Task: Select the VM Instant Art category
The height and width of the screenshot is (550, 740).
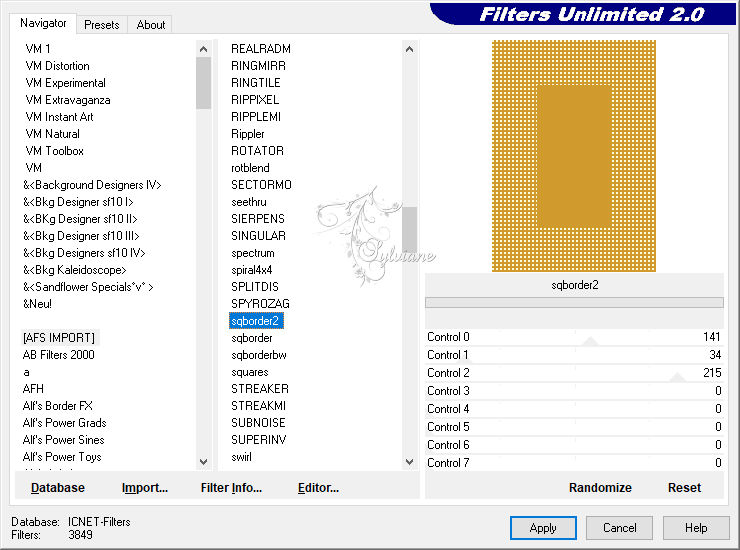Action: click(x=59, y=117)
